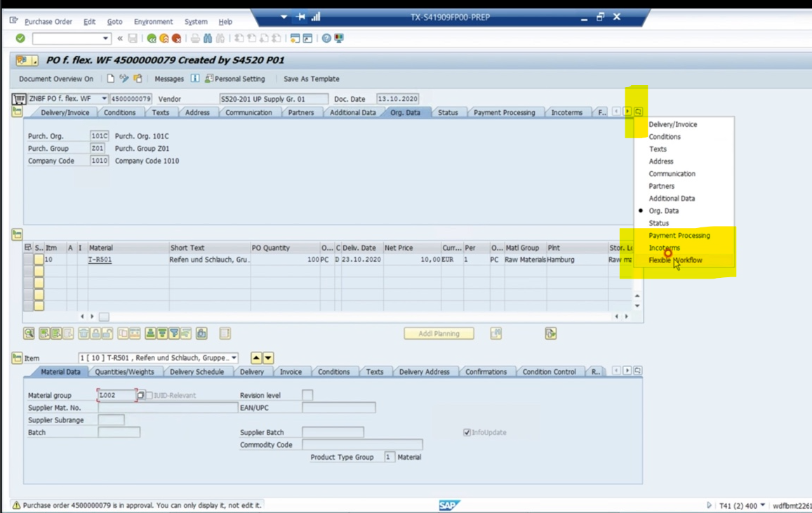Click the Personal Setting button

click(234, 79)
